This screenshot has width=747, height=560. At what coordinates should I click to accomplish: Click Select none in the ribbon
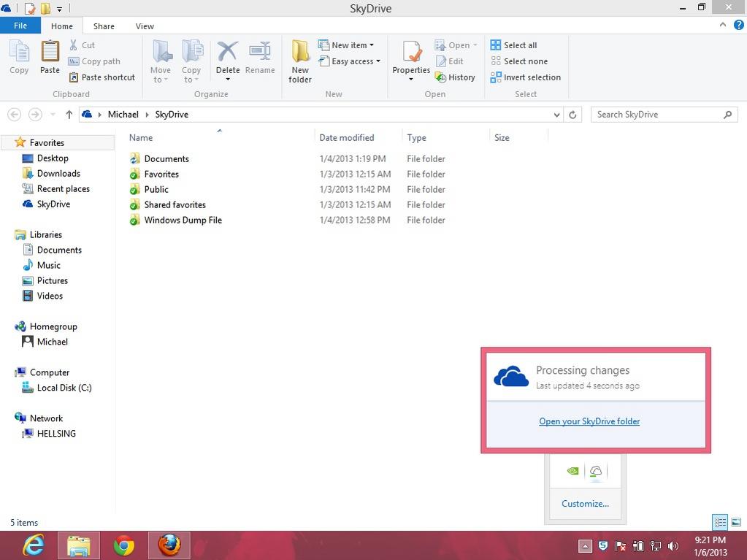point(519,61)
